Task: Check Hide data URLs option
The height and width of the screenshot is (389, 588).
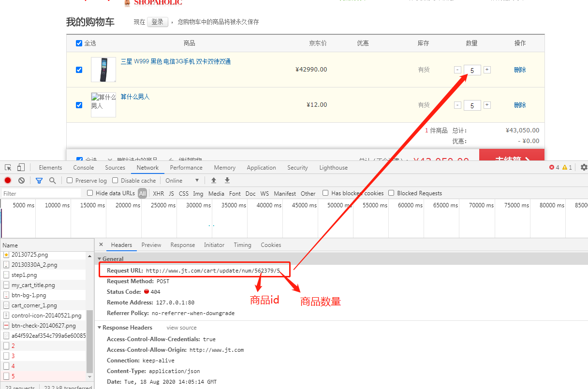Action: [x=90, y=193]
